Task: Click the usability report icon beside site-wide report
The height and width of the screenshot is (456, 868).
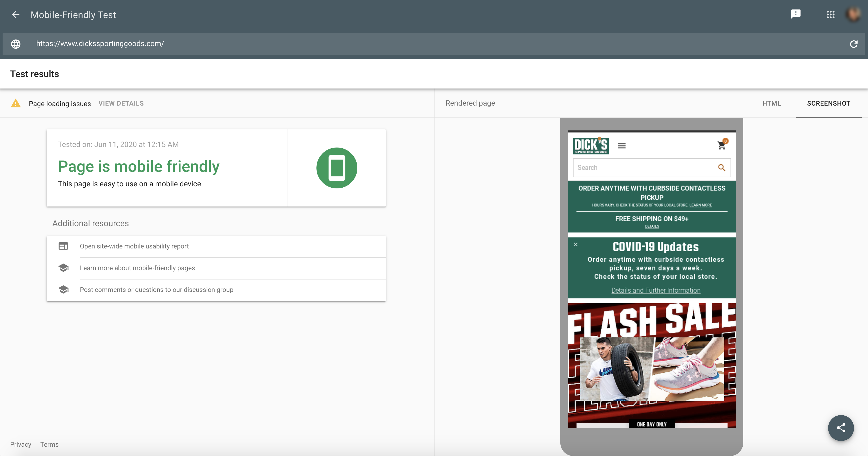Action: [64, 246]
